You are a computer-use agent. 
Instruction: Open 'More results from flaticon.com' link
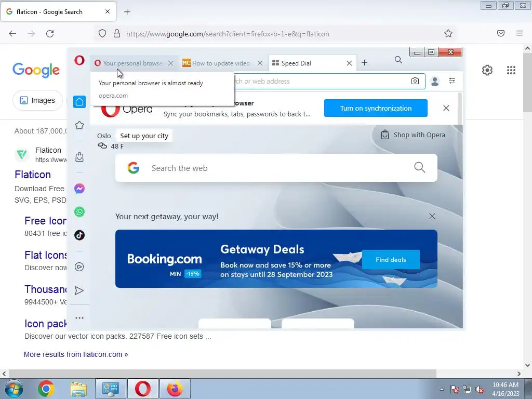[76, 354]
